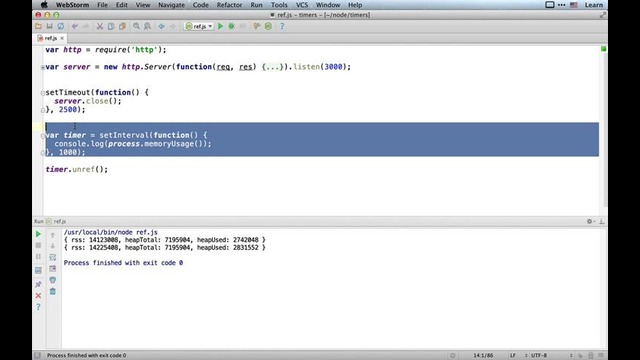Screen dimensions: 640x360
Task: Expand the folded http.Server function
Action: click(43, 67)
